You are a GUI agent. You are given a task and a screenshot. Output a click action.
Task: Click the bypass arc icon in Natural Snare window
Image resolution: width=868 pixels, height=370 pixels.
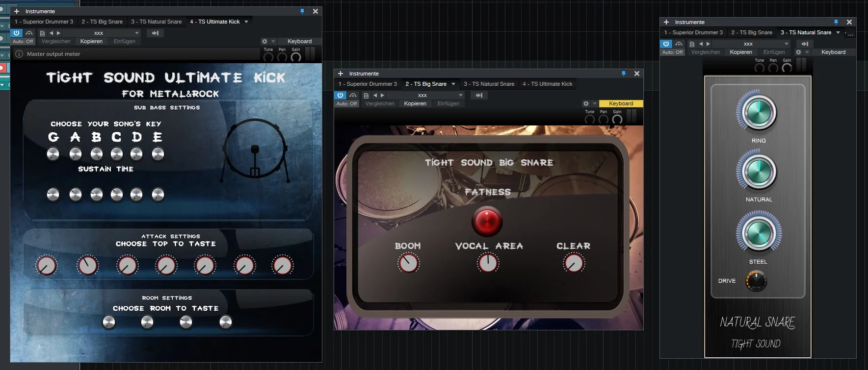(679, 44)
